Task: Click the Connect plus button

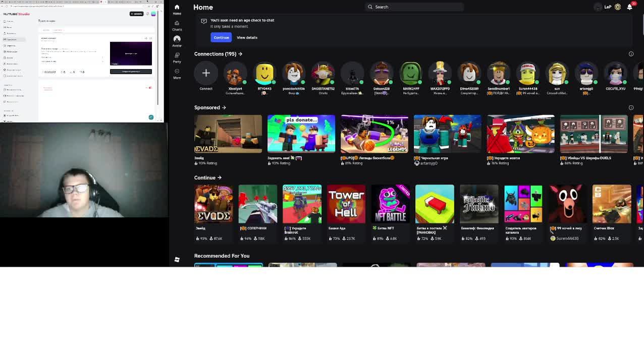Action: pyautogui.click(x=206, y=73)
